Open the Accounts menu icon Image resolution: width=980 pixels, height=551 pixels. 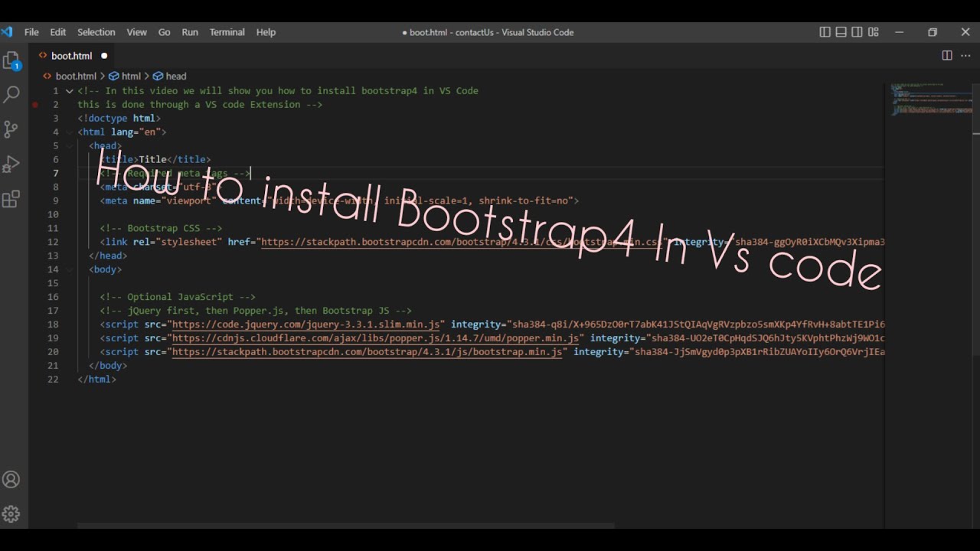coord(11,480)
